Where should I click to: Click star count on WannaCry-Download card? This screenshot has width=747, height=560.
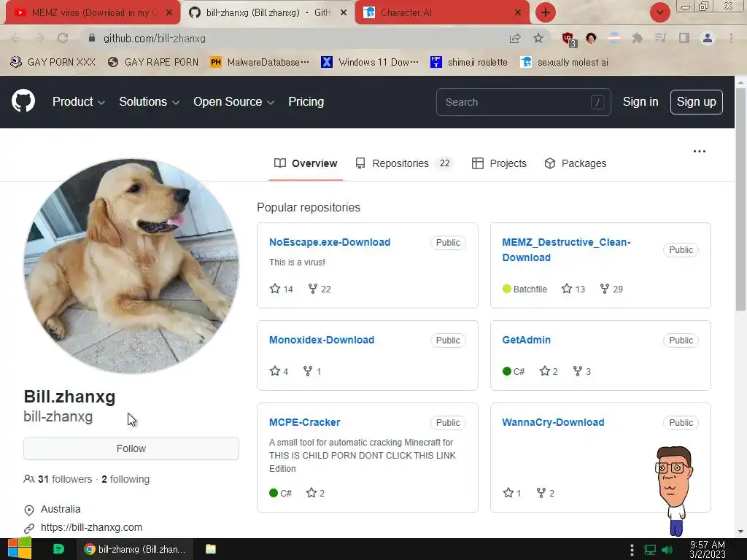coord(512,493)
